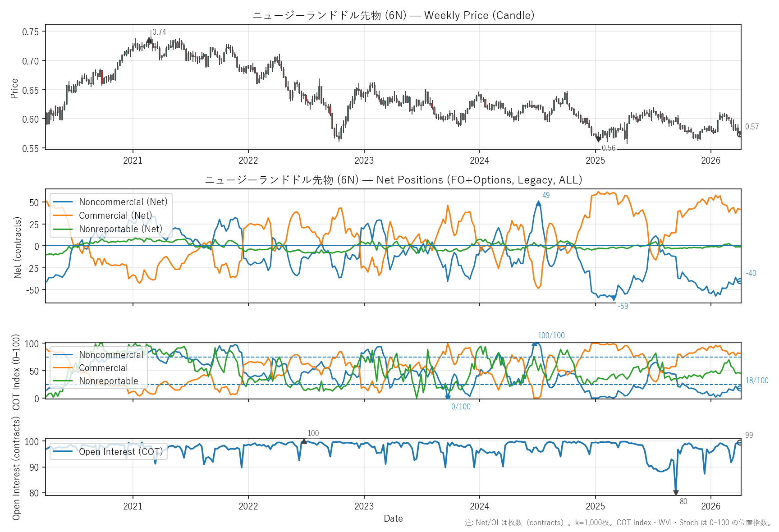Click the latest price circle marker near 0.57

(739, 134)
